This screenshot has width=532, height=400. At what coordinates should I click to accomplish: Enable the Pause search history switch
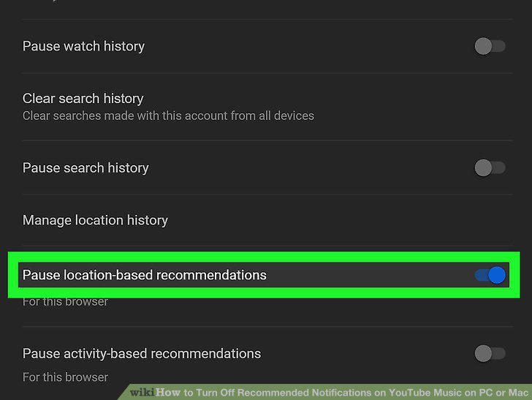coord(490,167)
